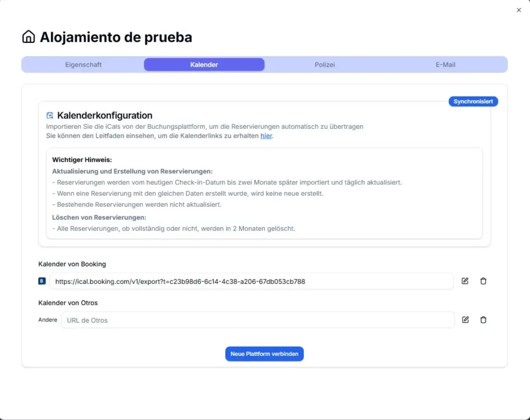Select the E-Mail tab

point(445,65)
